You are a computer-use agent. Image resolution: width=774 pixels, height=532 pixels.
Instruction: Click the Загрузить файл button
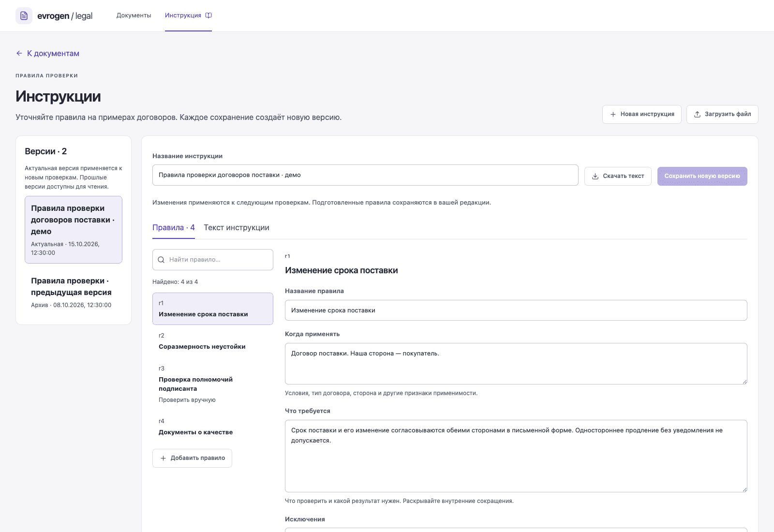722,115
